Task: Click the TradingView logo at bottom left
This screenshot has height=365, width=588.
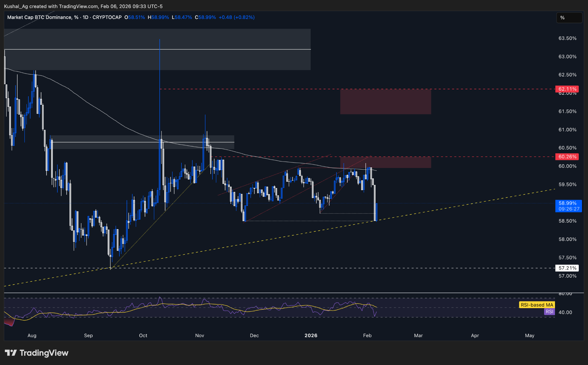Action: [x=37, y=353]
